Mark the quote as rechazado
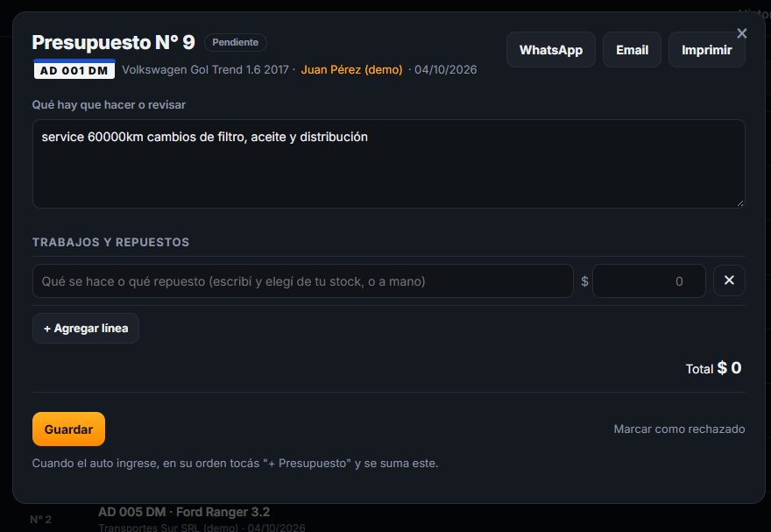Screen dimensions: 771x532 coord(679,429)
